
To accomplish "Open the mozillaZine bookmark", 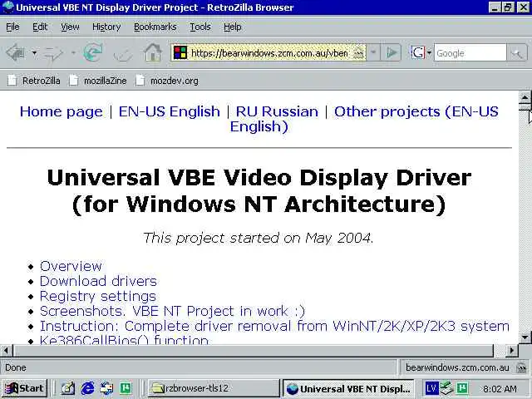I will tap(98, 81).
